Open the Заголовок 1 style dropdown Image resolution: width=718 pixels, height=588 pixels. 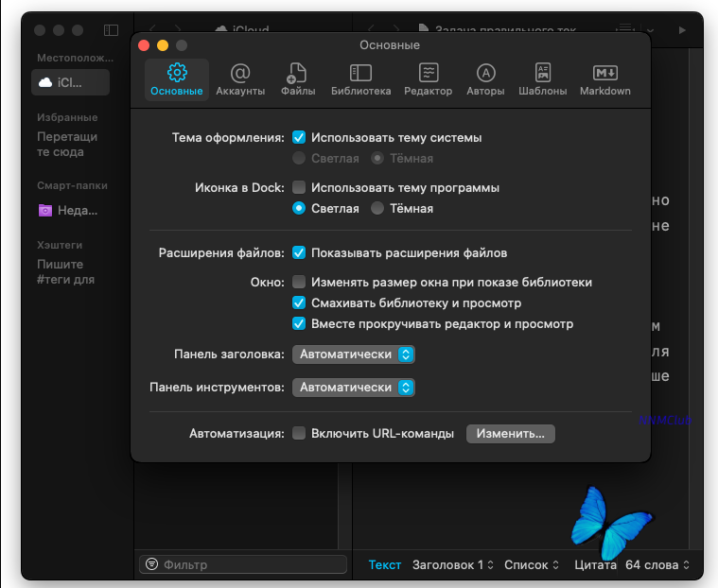point(453,564)
